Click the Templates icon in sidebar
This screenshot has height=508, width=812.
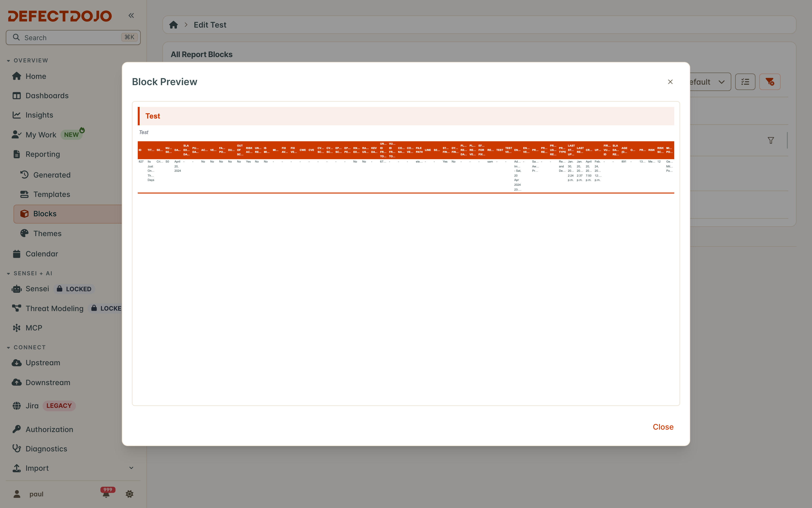24,194
